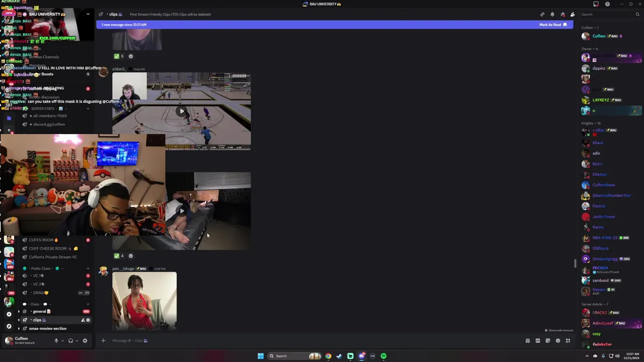Open the gift icon in message bar
The width and height of the screenshot is (644, 362).
coord(527,340)
